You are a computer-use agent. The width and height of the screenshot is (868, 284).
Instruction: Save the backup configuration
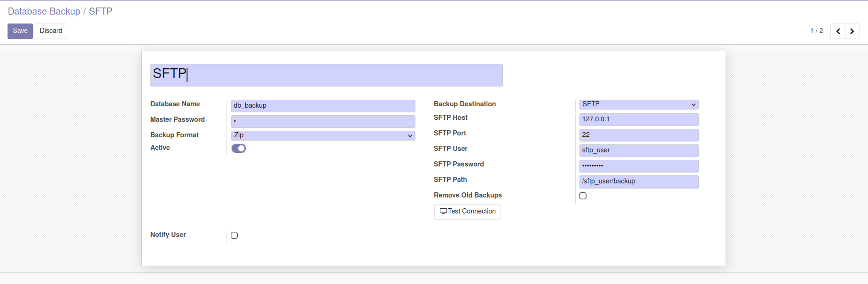tap(20, 31)
